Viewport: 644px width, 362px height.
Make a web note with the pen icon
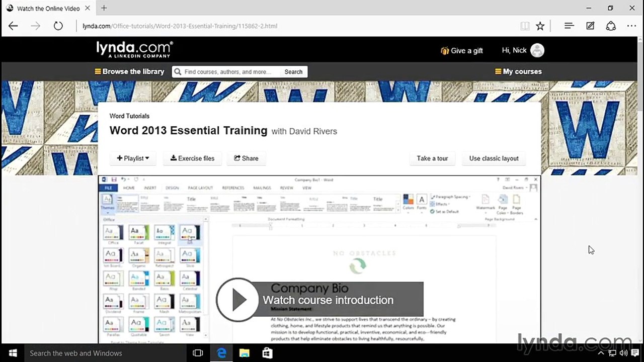point(590,26)
